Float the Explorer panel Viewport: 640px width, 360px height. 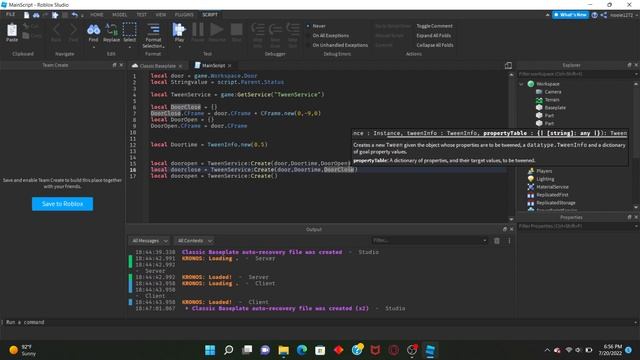click(629, 65)
